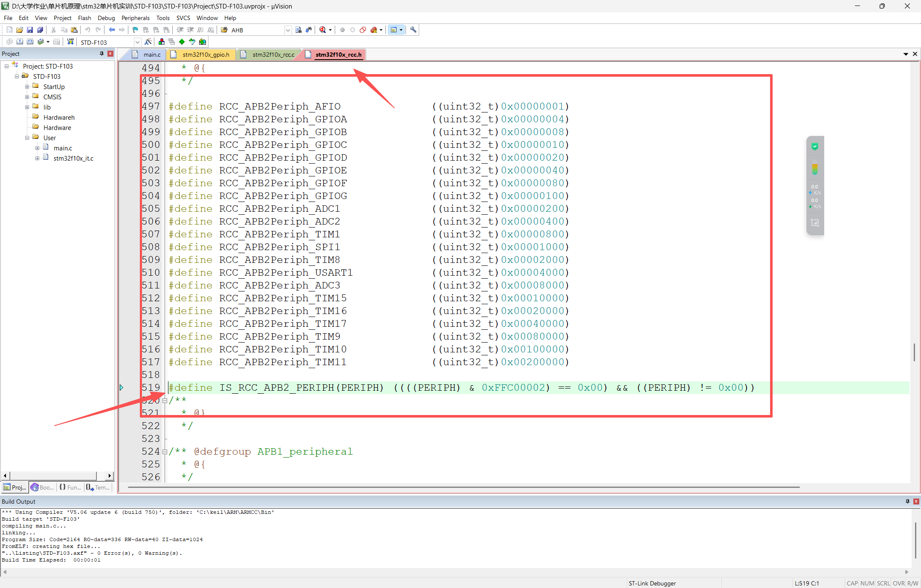
Task: Click the Save All icon
Action: (40, 30)
